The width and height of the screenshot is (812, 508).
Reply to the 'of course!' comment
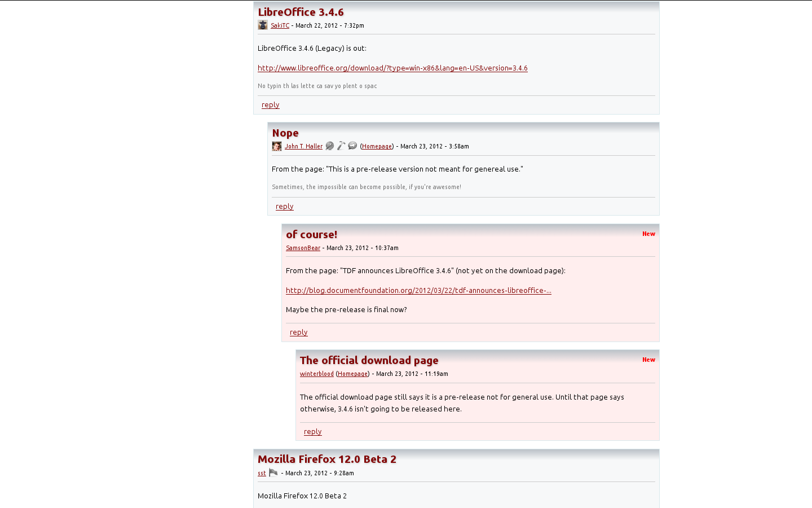[x=298, y=332]
